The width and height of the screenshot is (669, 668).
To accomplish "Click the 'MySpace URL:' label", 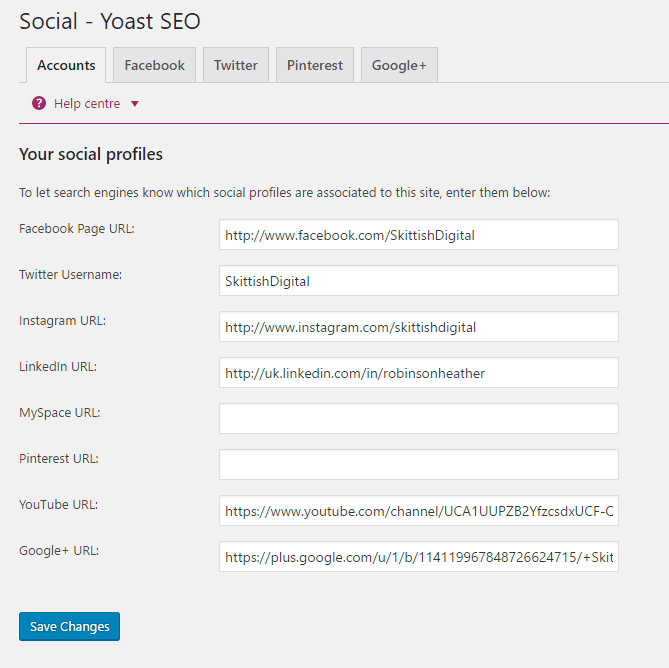I will click(60, 412).
